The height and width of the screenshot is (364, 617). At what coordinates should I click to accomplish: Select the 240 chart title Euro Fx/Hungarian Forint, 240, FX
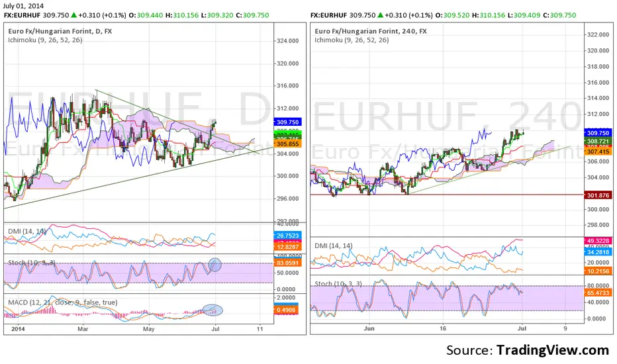(371, 31)
